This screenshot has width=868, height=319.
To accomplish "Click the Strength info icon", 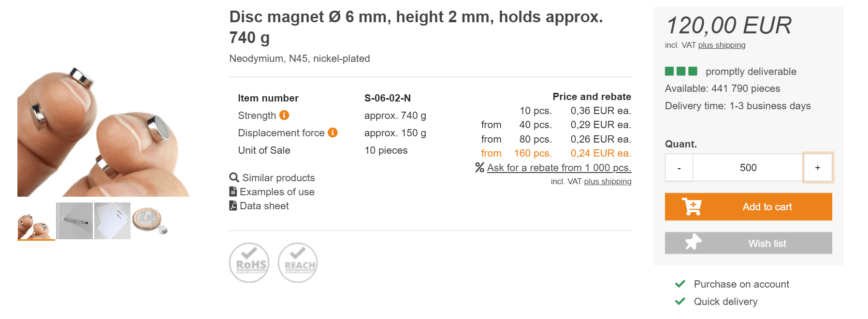I will point(284,115).
